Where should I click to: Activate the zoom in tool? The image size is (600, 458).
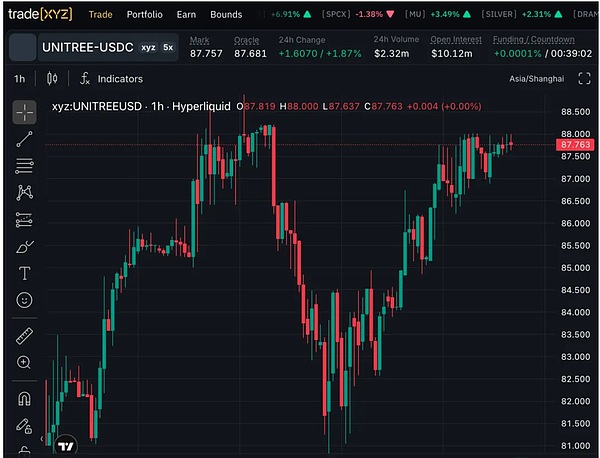[x=24, y=362]
